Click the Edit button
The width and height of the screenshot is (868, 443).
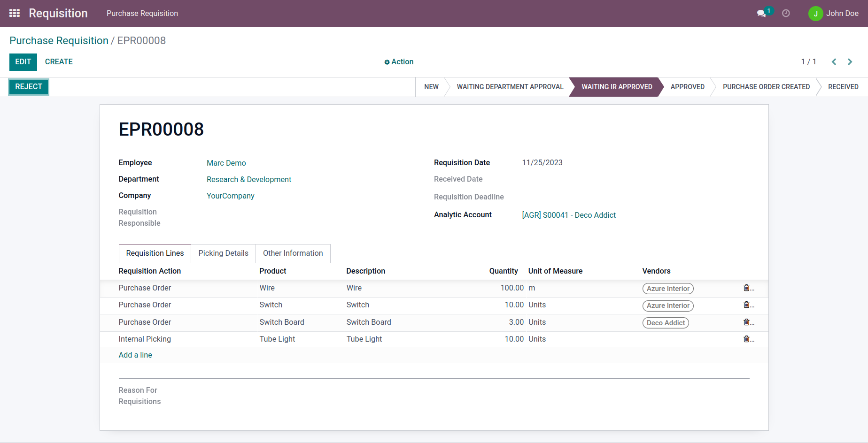(x=23, y=62)
